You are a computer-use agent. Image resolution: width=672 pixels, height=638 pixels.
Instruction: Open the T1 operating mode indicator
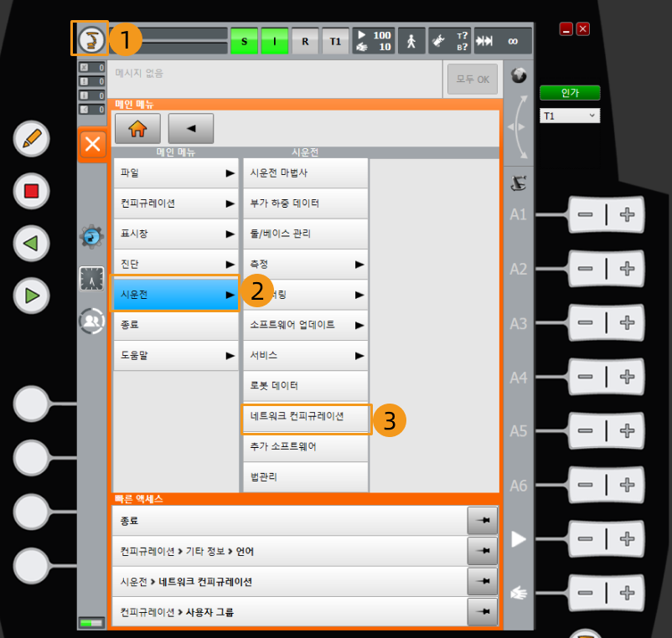tap(335, 41)
